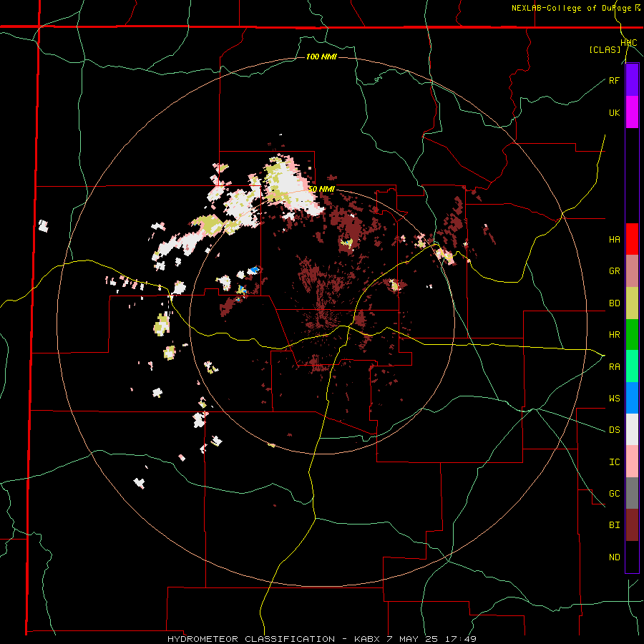
Task: Point at the 'DS' legend label
Action: tap(614, 430)
